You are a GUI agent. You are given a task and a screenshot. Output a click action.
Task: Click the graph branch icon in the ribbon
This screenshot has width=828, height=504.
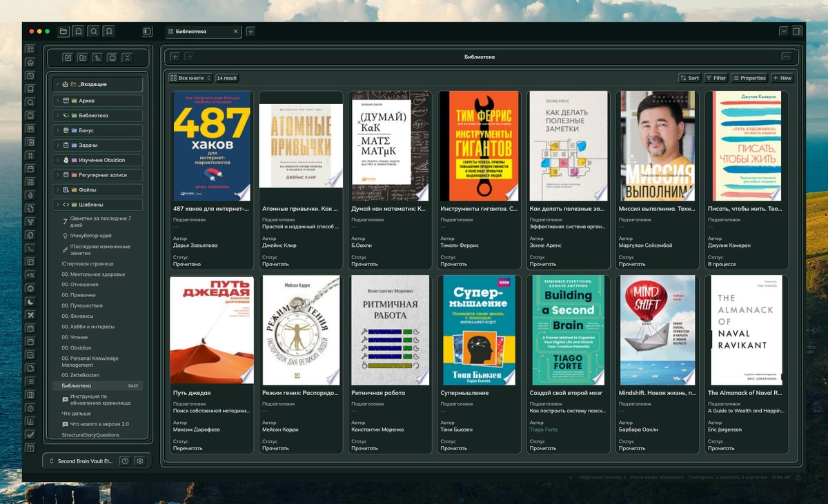30,221
